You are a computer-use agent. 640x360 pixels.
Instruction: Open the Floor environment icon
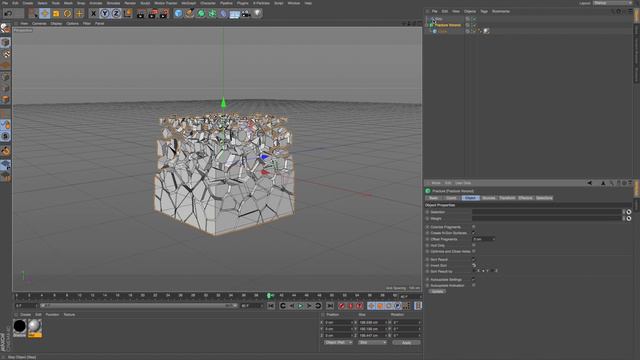coord(235,13)
